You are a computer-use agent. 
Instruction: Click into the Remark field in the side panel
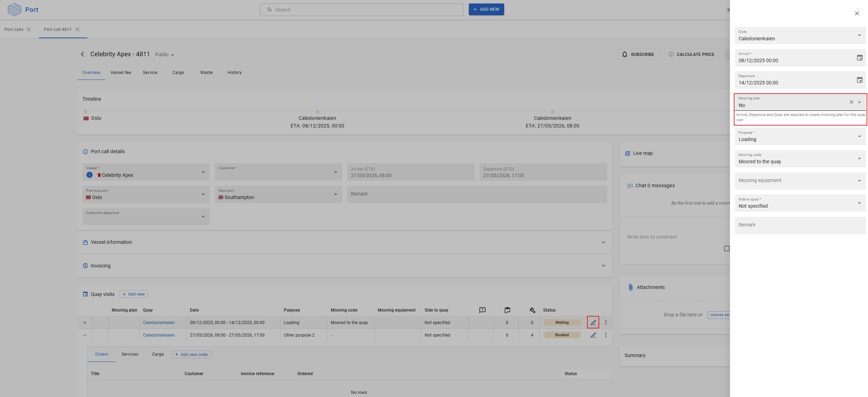(800, 225)
